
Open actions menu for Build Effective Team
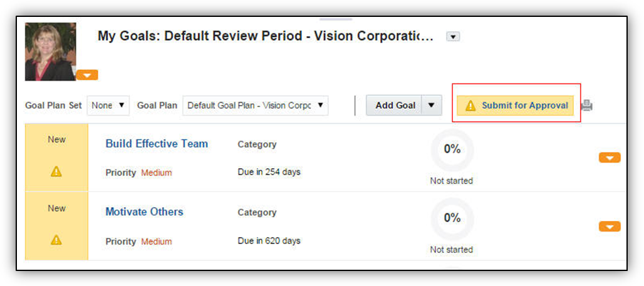pos(610,158)
